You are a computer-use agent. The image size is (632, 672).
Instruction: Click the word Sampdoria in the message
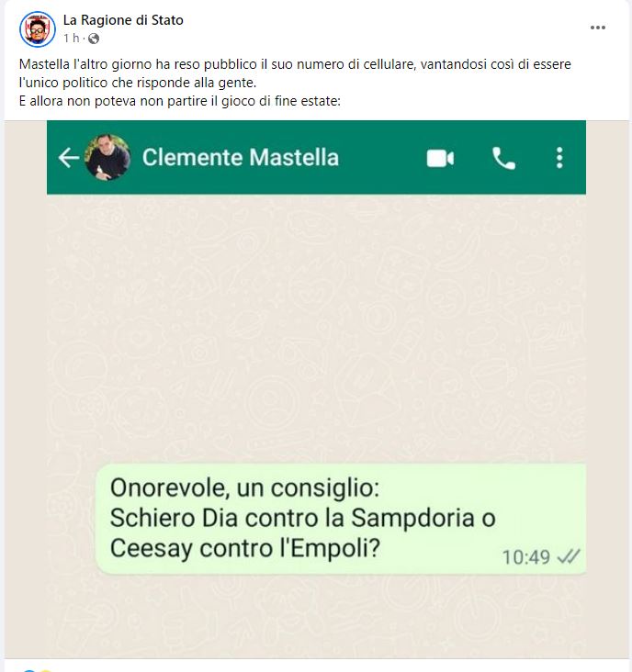coord(412,518)
